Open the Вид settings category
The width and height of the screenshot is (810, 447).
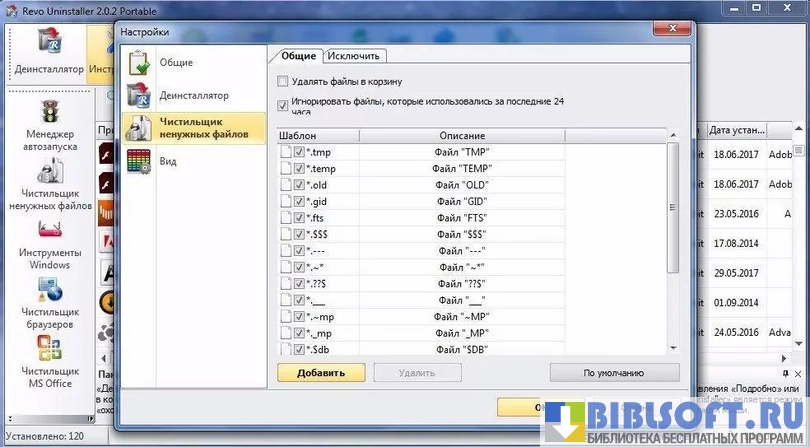[x=167, y=160]
